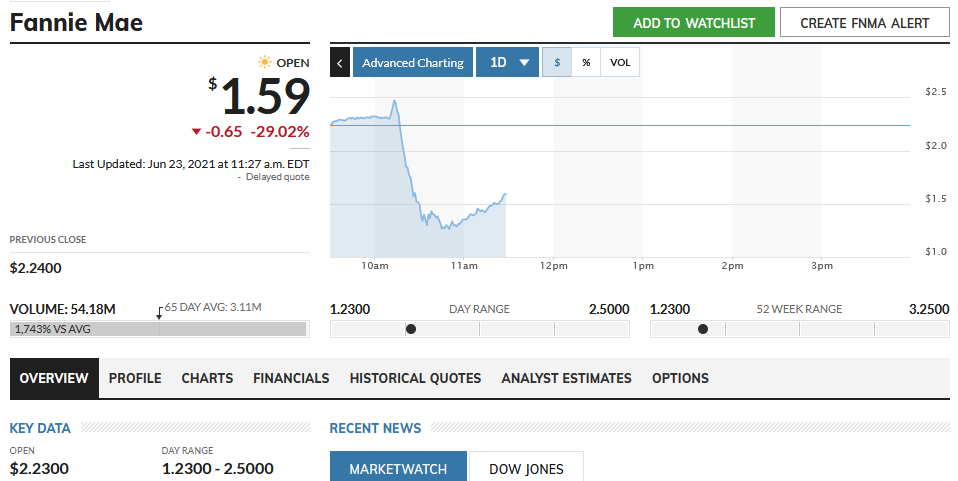Open the Options tab
958x481 pixels.
pos(680,378)
